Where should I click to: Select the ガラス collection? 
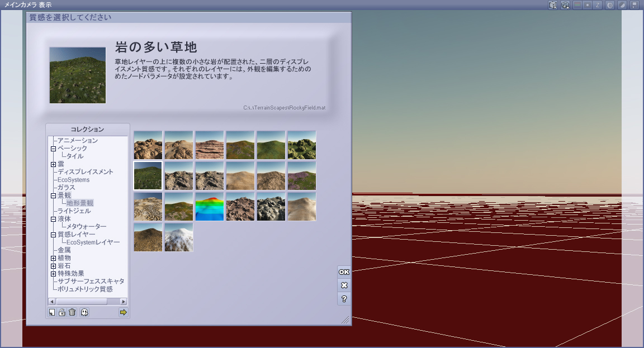[66, 187]
